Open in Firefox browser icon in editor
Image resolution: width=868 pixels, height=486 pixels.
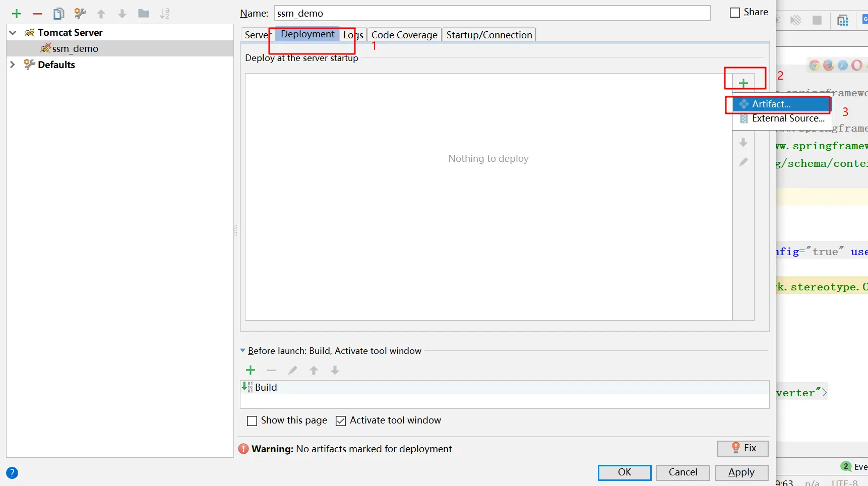[x=828, y=65]
